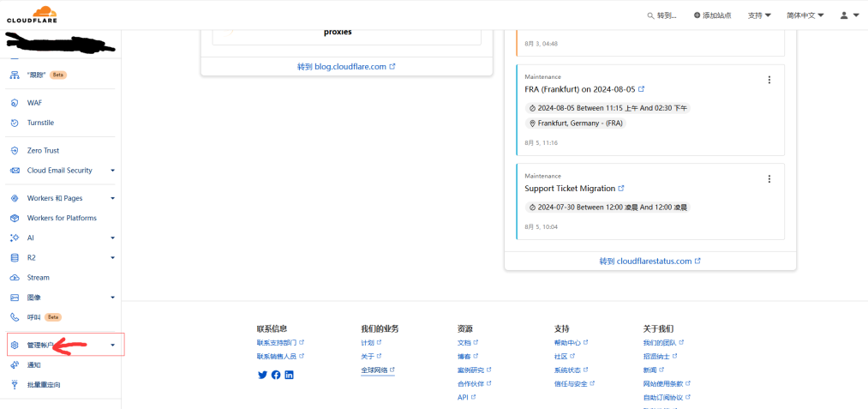The width and height of the screenshot is (868, 409).
Task: Open the 文档 footer link
Action: [468, 342]
